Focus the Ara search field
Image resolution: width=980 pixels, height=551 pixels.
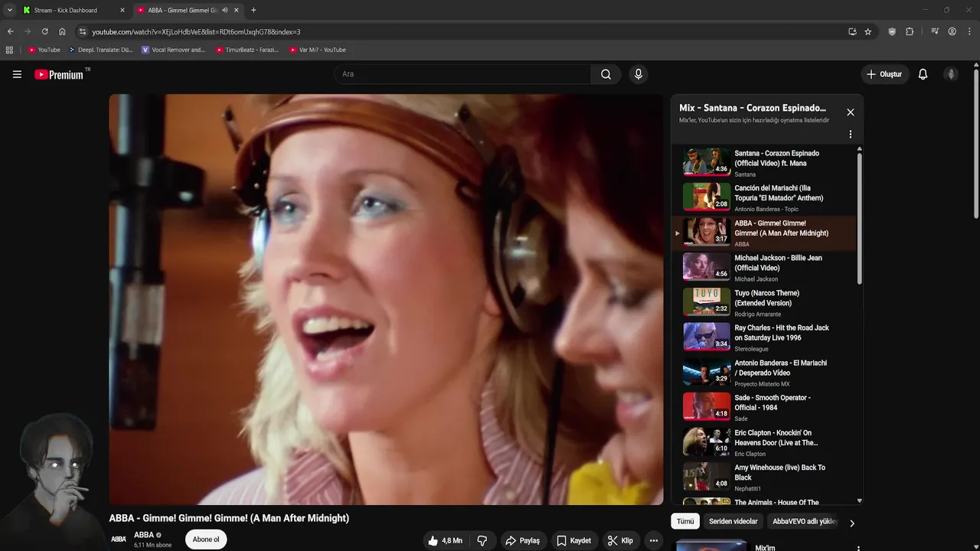pyautogui.click(x=462, y=74)
